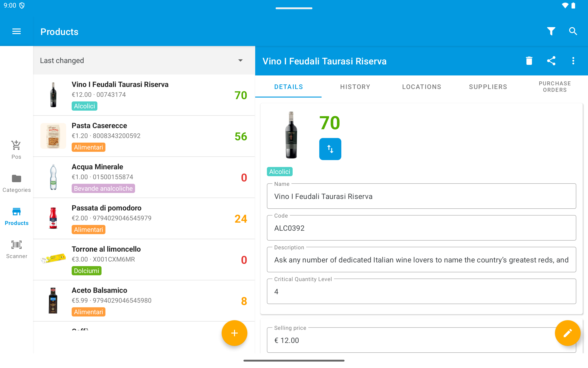Open Categories in the sidebar
The width and height of the screenshot is (588, 368).
pos(17,183)
